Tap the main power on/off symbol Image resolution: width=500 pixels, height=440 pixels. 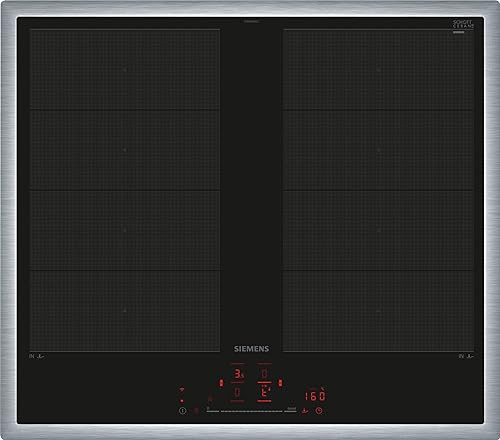tap(182, 411)
